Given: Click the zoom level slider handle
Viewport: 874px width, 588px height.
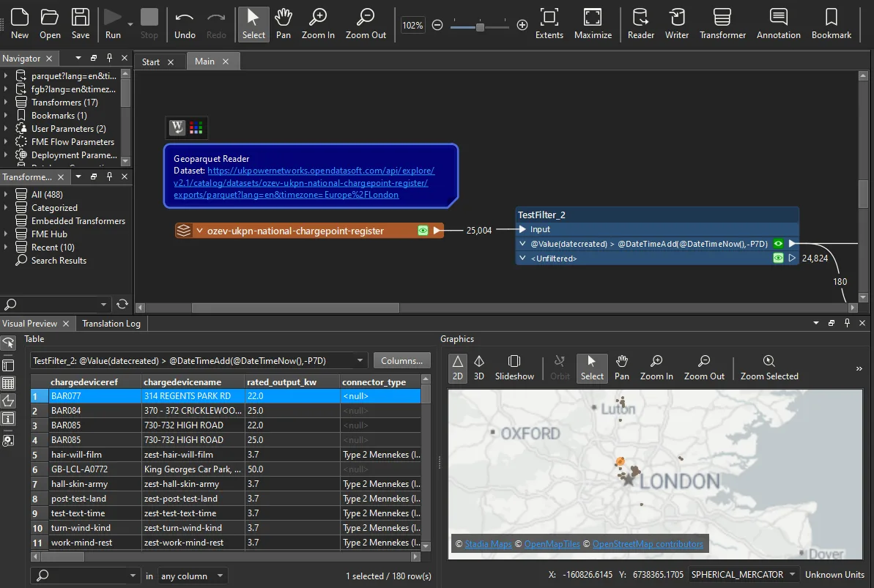Looking at the screenshot, I should (480, 27).
